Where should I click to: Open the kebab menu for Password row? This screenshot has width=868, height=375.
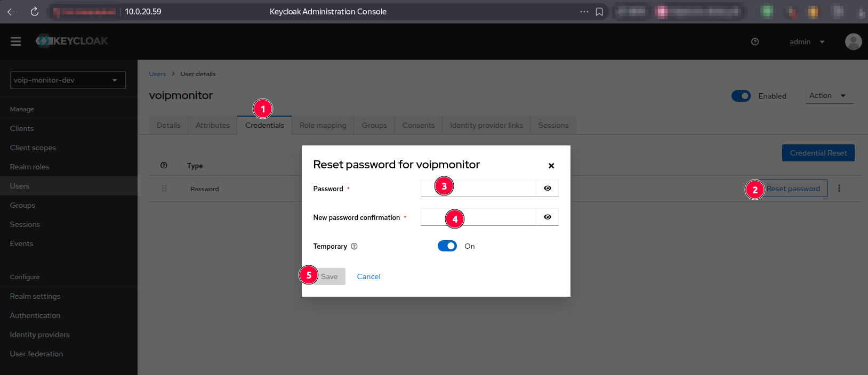(839, 188)
